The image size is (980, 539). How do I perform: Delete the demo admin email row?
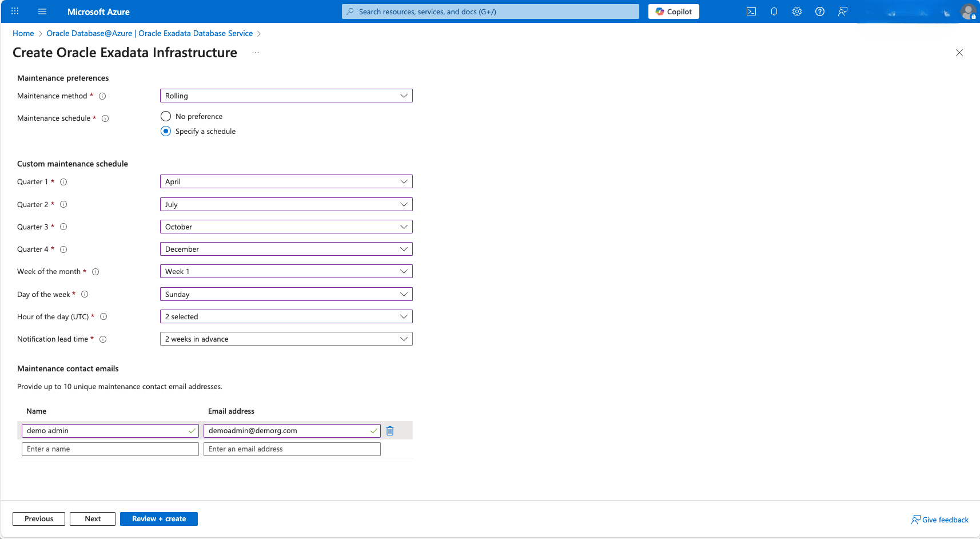coord(391,430)
